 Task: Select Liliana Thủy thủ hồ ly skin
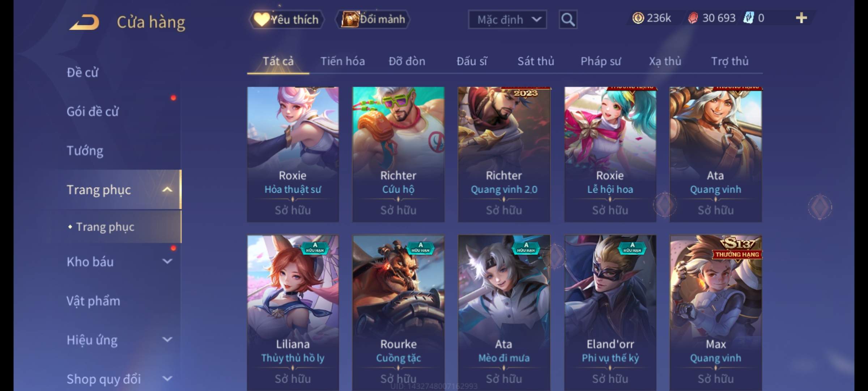293,313
